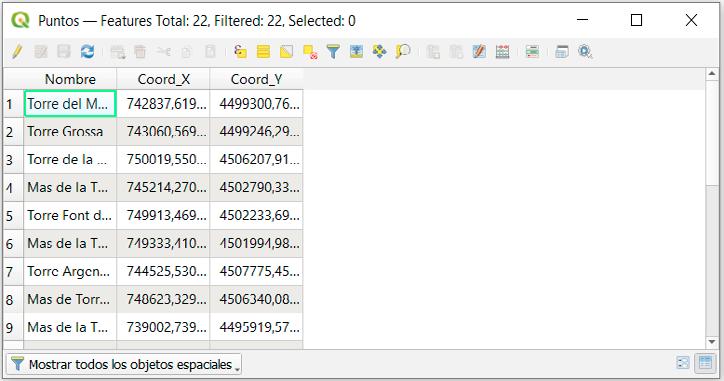Viewport: 724px width, 381px height.
Task: Open the field calculator
Action: coord(502,51)
